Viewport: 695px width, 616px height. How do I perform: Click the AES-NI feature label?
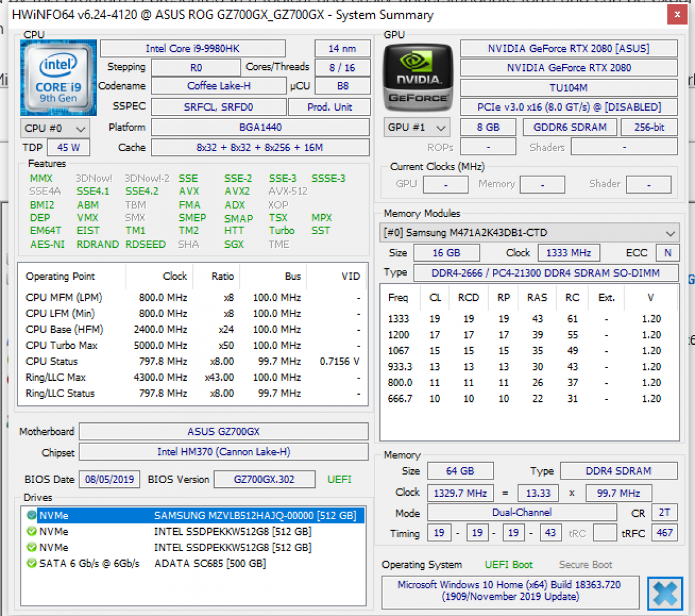pyautogui.click(x=47, y=244)
